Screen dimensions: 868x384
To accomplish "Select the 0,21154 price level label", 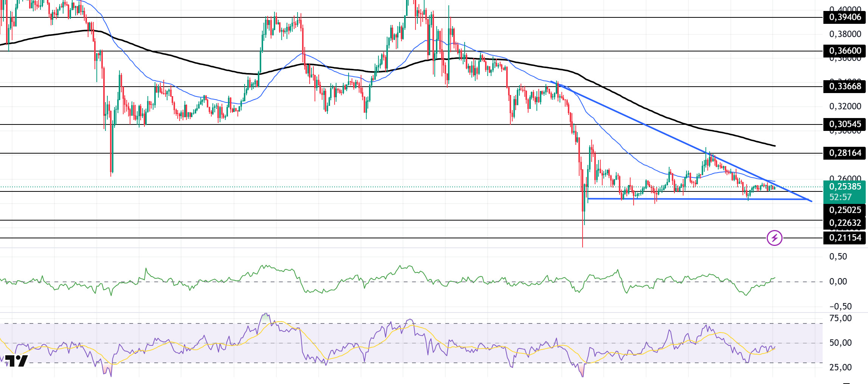I will [845, 238].
